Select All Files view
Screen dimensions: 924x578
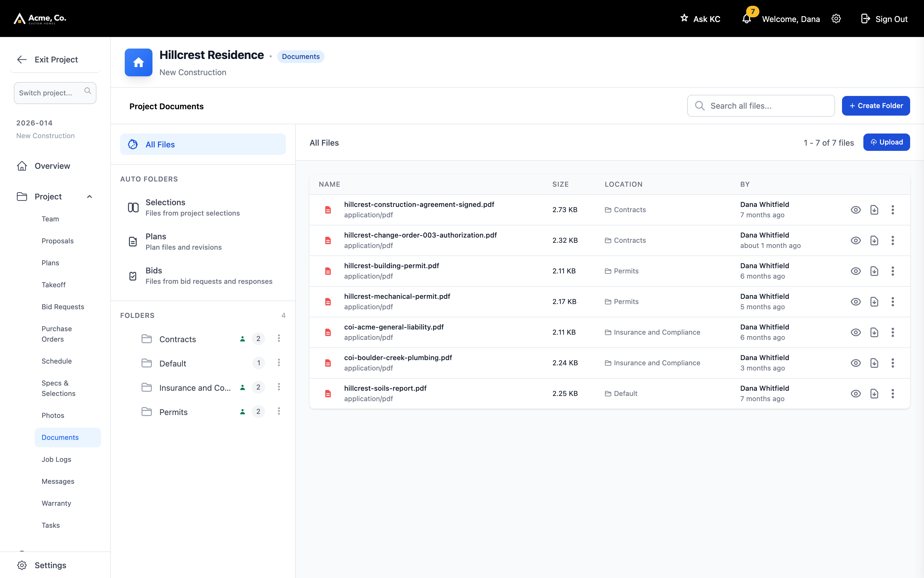[x=203, y=144]
